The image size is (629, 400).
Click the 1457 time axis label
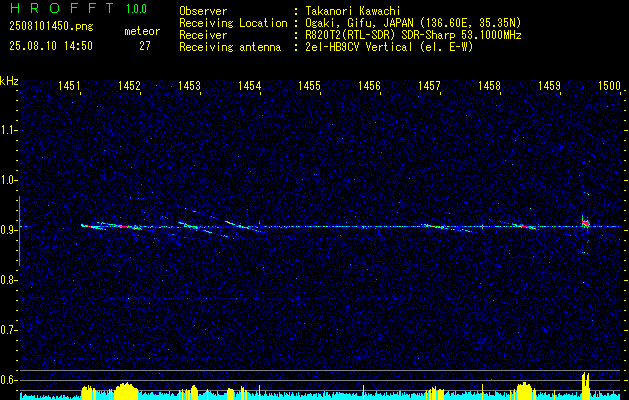click(x=429, y=86)
